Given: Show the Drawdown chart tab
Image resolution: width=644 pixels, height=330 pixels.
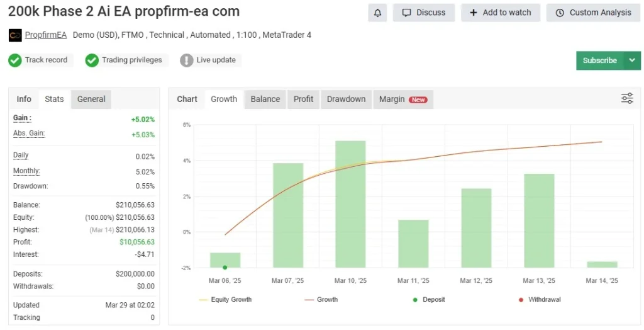Looking at the screenshot, I should click(347, 99).
